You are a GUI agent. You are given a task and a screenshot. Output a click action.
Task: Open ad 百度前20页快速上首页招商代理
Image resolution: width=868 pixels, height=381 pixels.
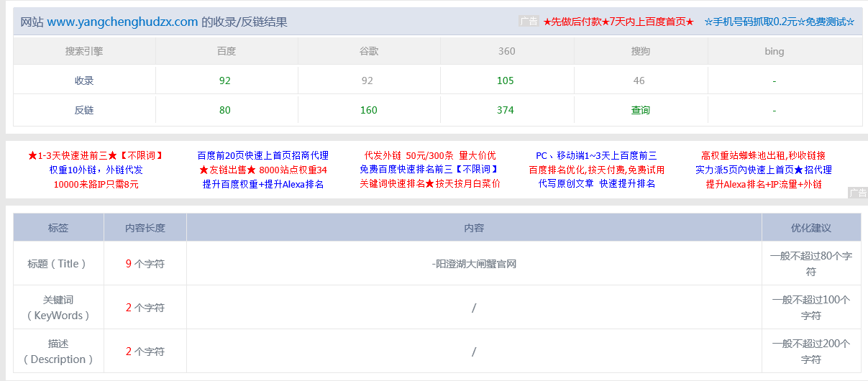coord(262,155)
